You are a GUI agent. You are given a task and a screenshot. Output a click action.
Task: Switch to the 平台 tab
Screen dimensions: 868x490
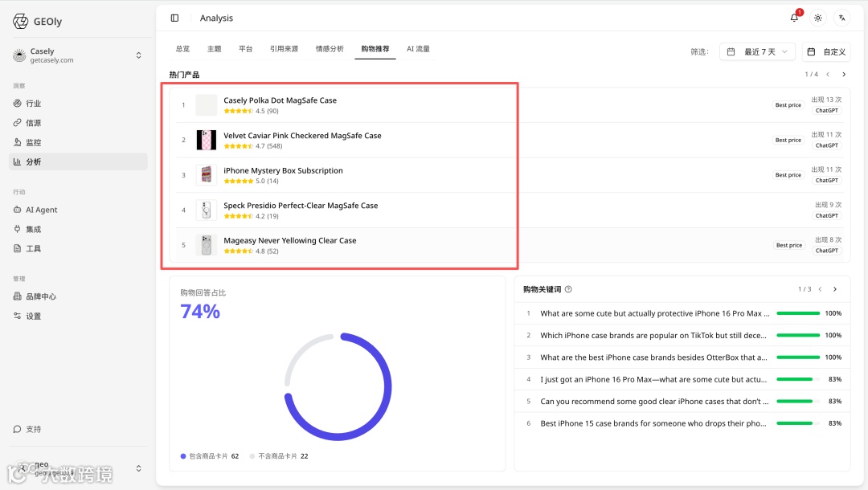pyautogui.click(x=246, y=49)
